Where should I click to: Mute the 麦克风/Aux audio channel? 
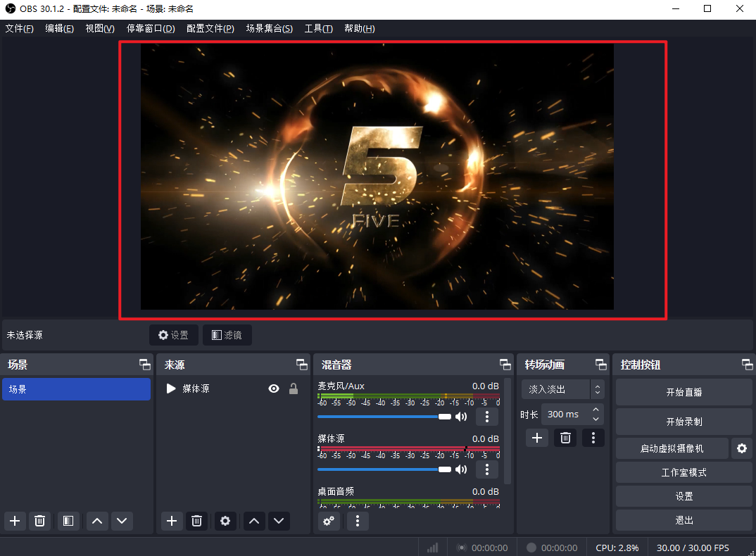tap(461, 417)
